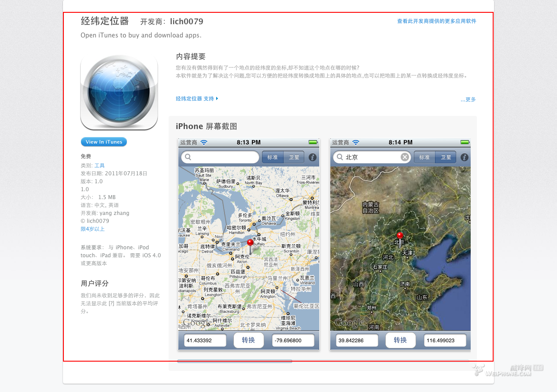Click the longitude field showing -79.696800
The image size is (557, 392).
coord(293,340)
